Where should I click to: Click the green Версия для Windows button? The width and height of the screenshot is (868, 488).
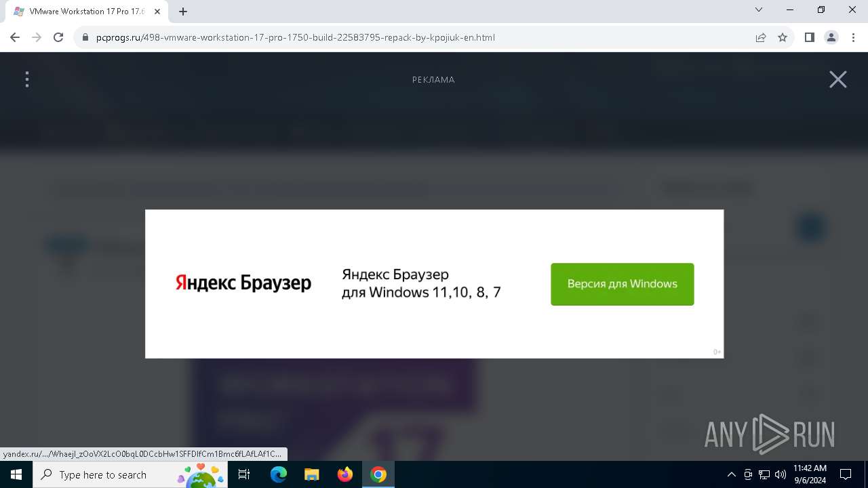tap(622, 284)
